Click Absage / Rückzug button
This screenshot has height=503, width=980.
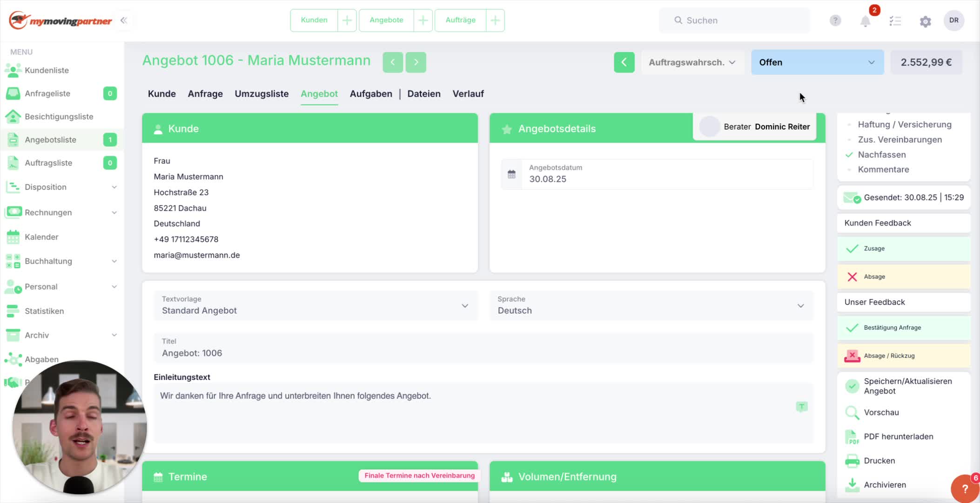904,356
